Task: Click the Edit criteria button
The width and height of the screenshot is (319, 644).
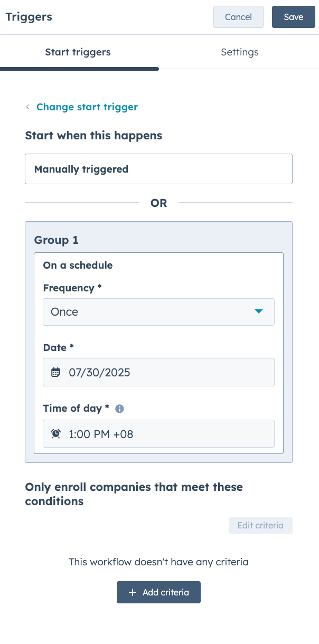Action: pos(260,525)
